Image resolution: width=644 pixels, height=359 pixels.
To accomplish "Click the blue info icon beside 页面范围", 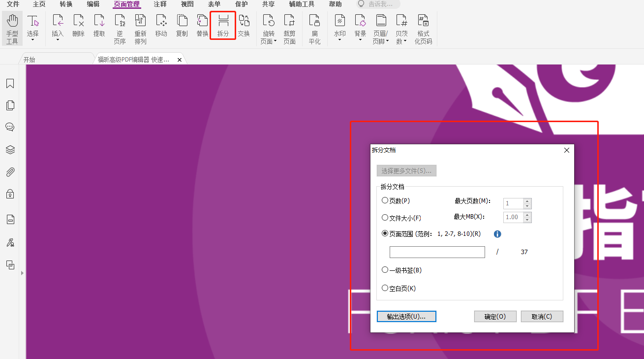I will [497, 234].
